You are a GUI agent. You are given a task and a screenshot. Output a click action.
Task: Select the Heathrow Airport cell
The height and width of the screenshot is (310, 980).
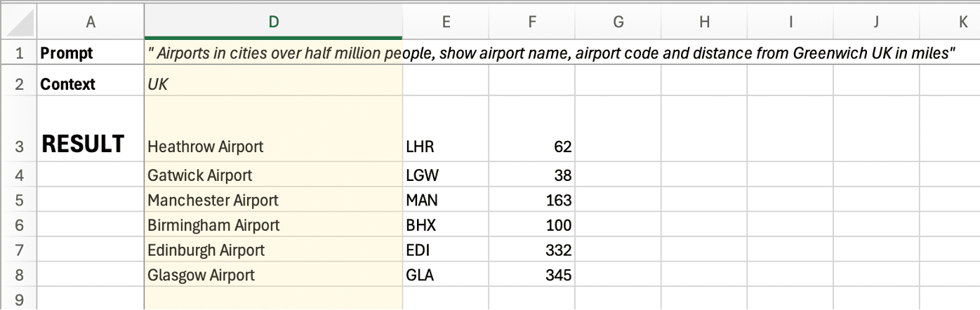point(273,147)
